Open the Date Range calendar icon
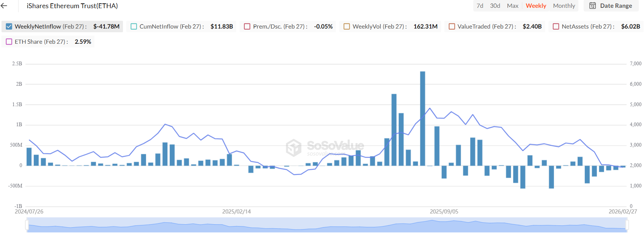Image resolution: width=644 pixels, height=238 pixels. (593, 6)
